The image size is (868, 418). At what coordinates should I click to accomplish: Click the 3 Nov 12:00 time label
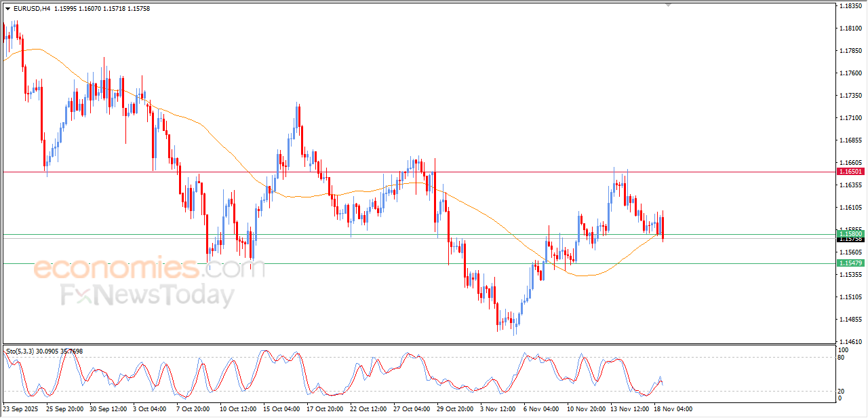point(499,409)
